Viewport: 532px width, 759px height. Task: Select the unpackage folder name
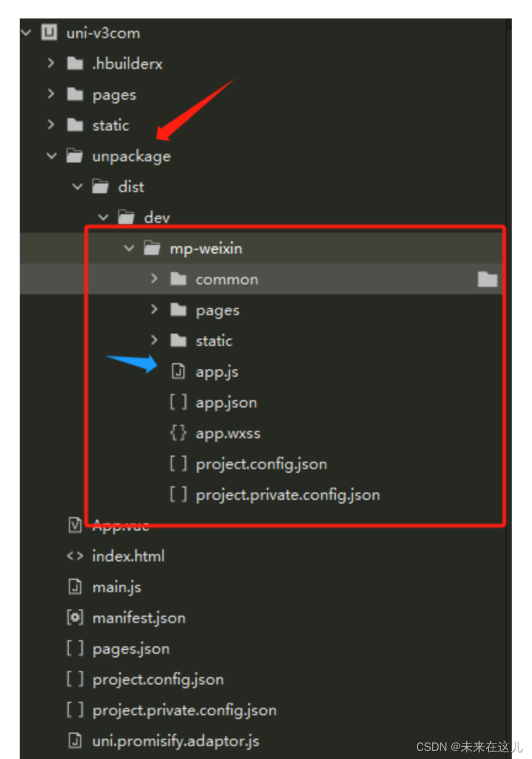point(132,156)
